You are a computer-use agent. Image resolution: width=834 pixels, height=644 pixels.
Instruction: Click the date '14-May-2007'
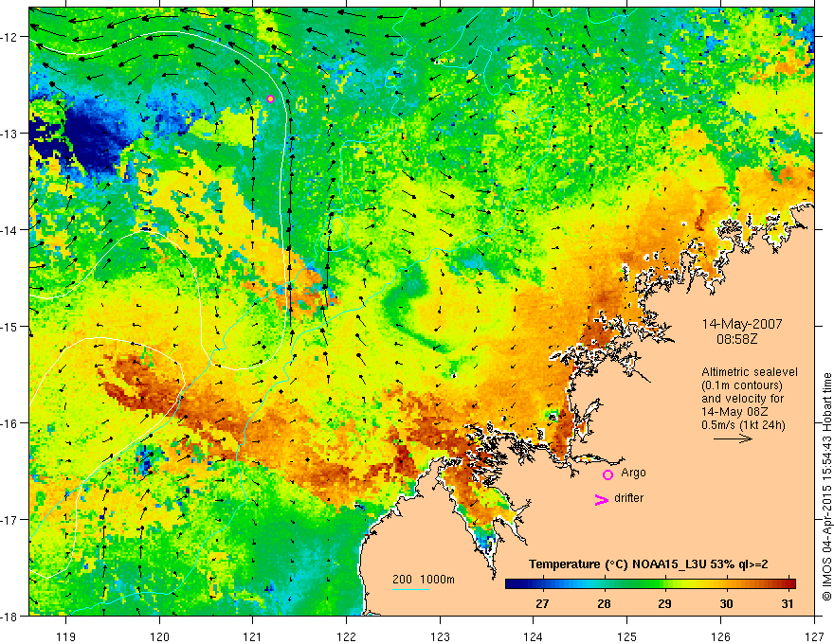click(742, 324)
